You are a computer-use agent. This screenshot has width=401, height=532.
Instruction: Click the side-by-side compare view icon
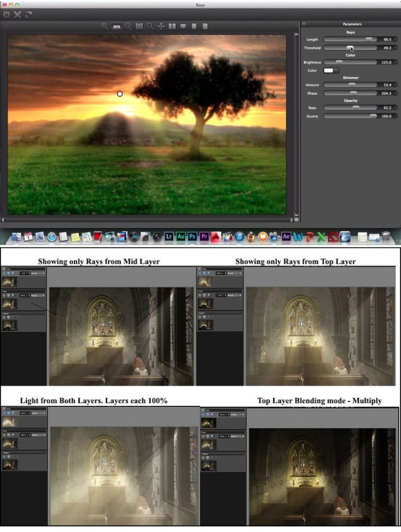tap(172, 26)
